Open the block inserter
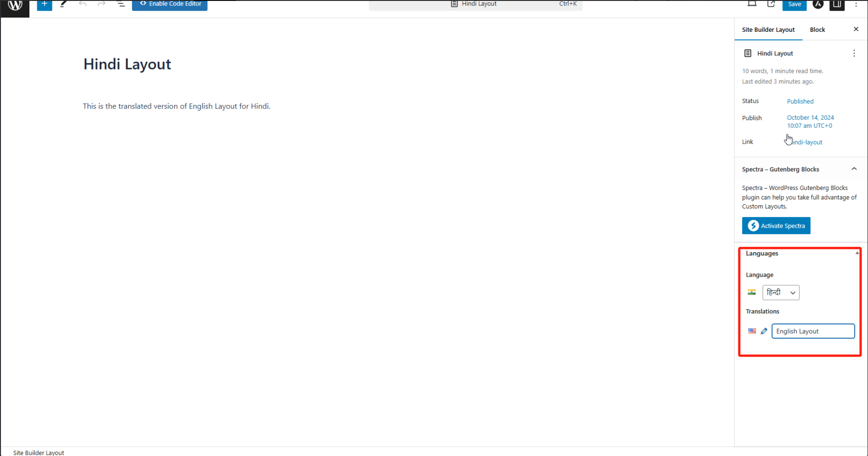Image resolution: width=868 pixels, height=456 pixels. coord(44,5)
